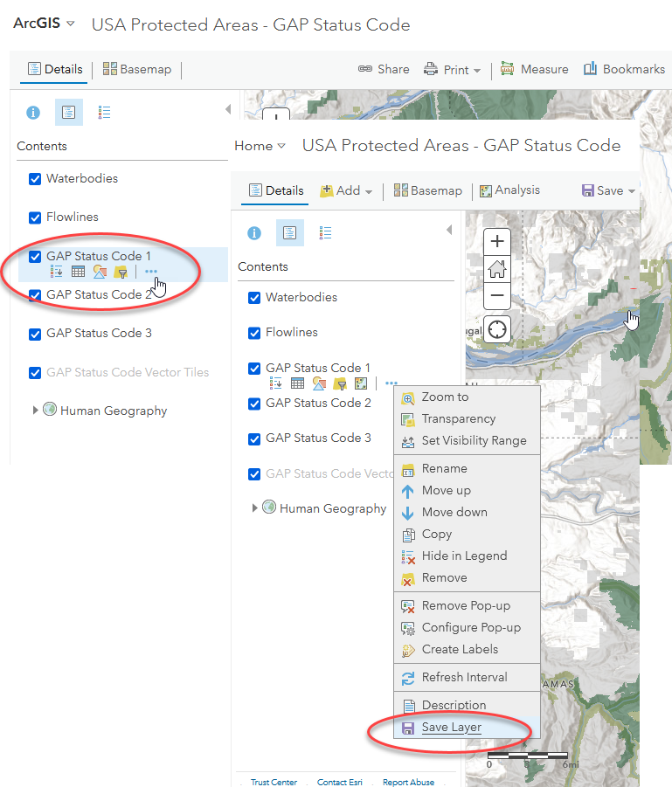Choose Refresh Interval from context menu
Image resolution: width=672 pixels, height=787 pixels.
[x=468, y=678]
